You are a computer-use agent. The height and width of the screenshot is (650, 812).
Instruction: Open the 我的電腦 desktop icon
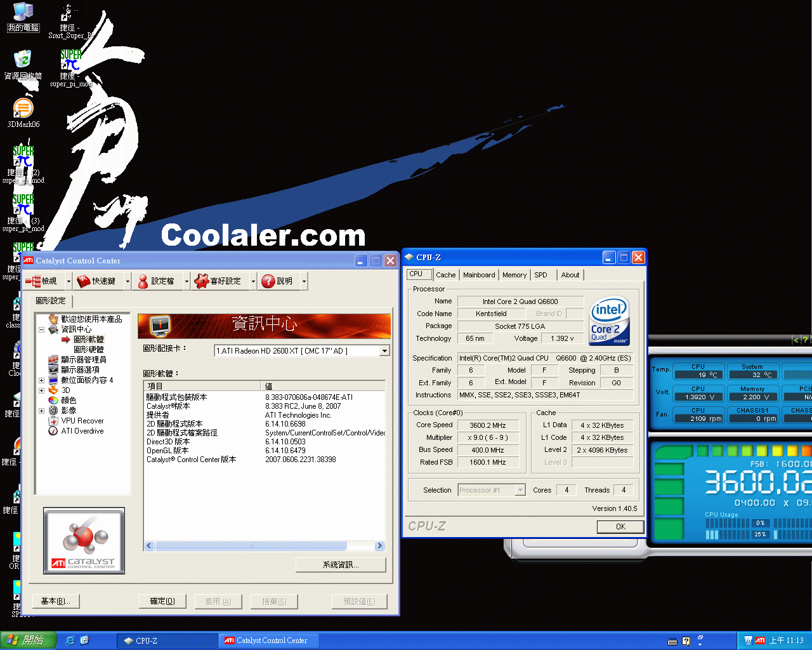[23, 17]
